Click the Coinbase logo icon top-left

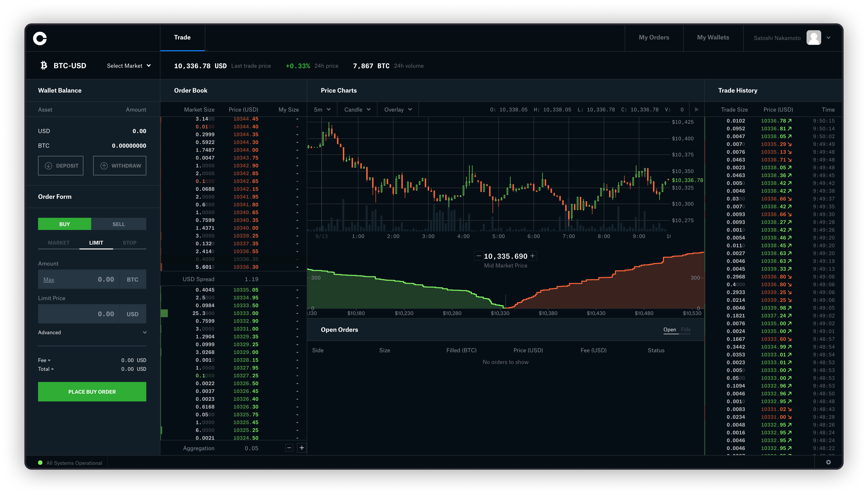[40, 38]
